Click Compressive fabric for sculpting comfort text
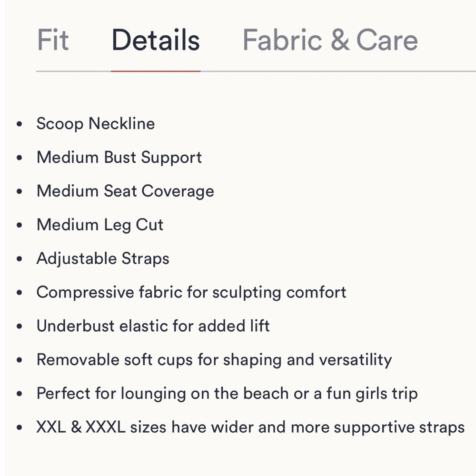476x476 pixels. (x=191, y=292)
